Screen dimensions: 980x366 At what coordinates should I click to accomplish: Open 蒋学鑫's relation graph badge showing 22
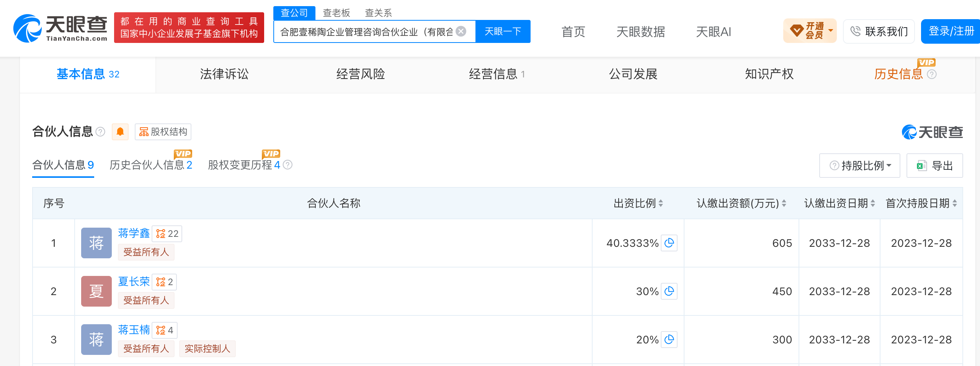pos(167,233)
